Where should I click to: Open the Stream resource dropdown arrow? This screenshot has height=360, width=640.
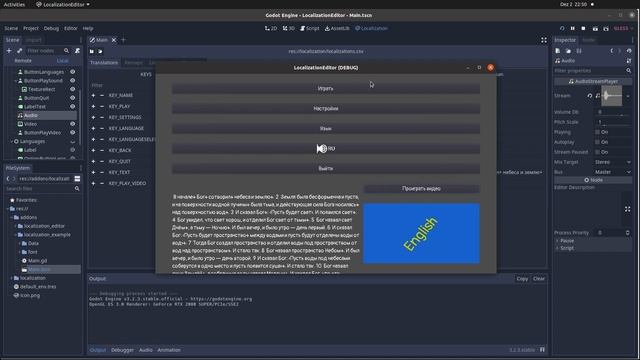pyautogui.click(x=628, y=96)
